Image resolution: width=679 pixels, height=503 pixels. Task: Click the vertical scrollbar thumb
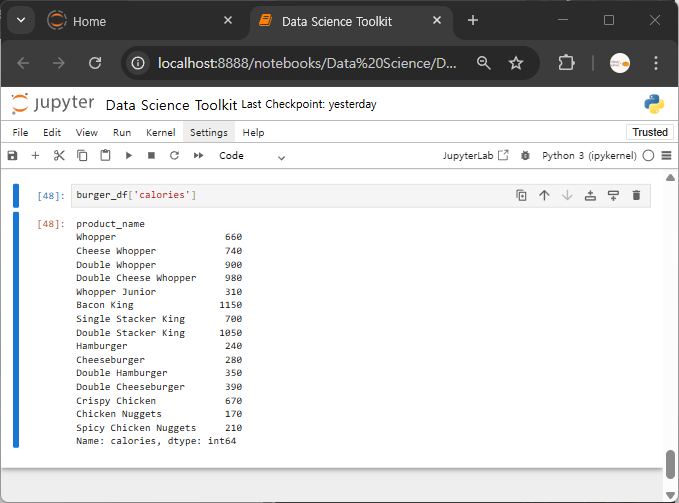click(670, 464)
